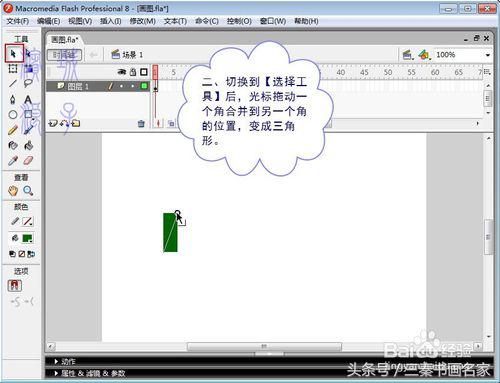Screen dimensions: 500x383
Task: Toggle the Onion Skin button
Action: pos(171,124)
